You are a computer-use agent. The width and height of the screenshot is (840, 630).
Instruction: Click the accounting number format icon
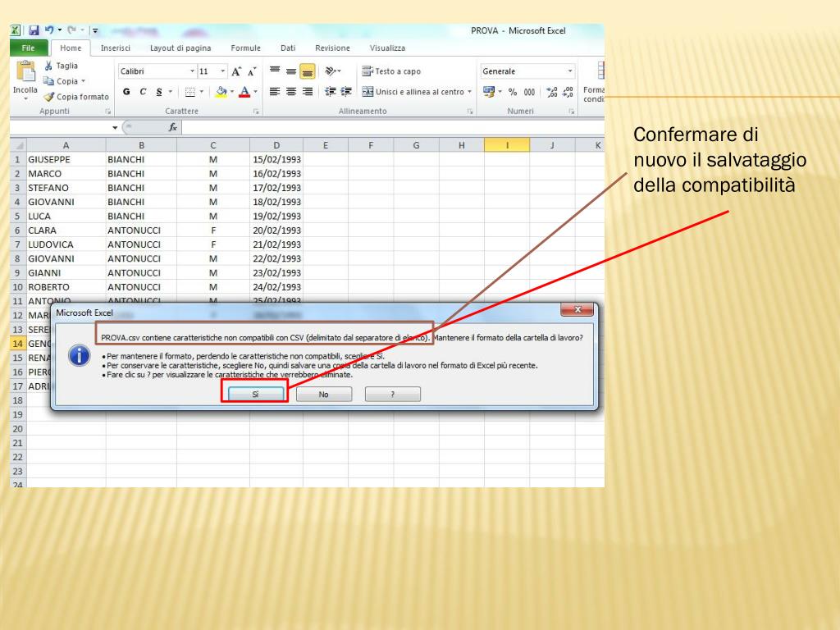[489, 92]
